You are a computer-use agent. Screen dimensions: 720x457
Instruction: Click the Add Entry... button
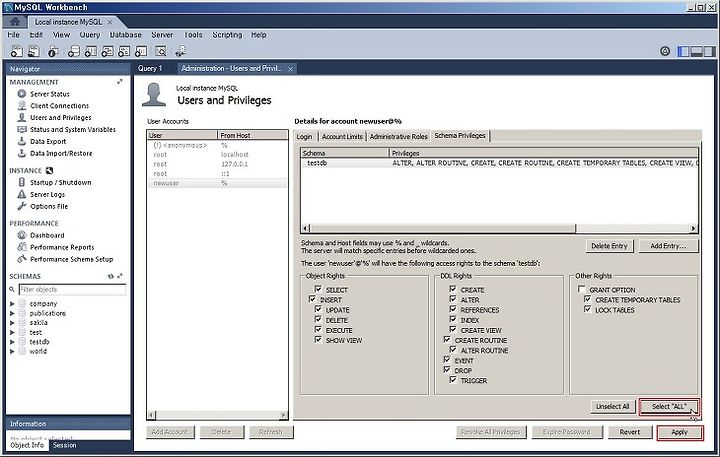[x=668, y=246]
